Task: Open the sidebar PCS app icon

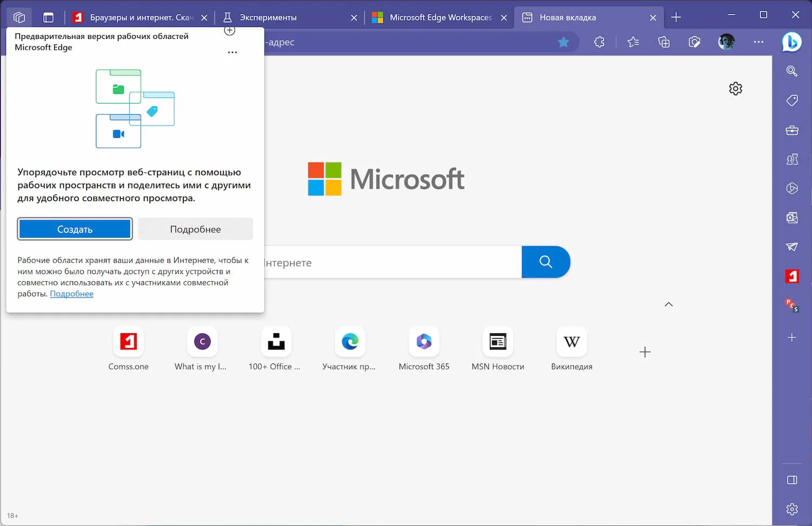Action: [792, 306]
